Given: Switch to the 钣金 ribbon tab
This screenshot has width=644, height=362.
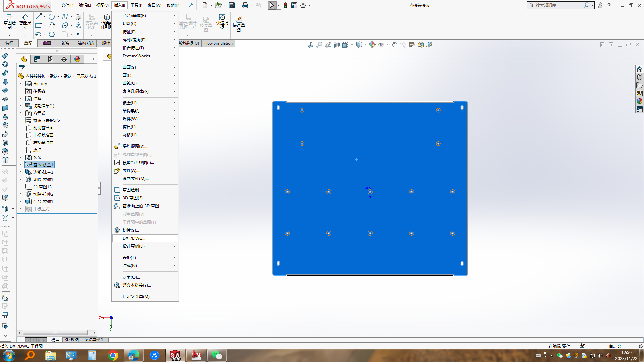Looking at the screenshot, I should (x=65, y=43).
